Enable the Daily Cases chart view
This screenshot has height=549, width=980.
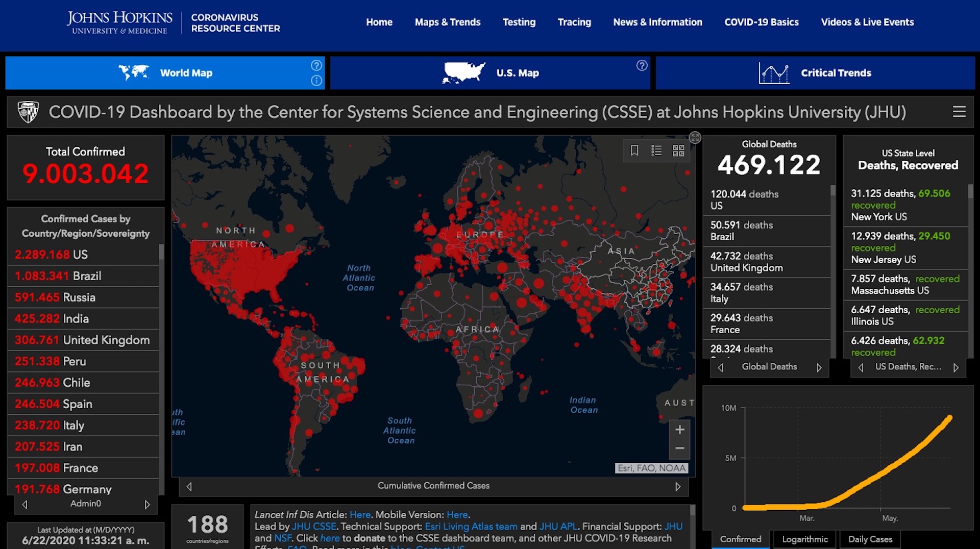coord(870,539)
